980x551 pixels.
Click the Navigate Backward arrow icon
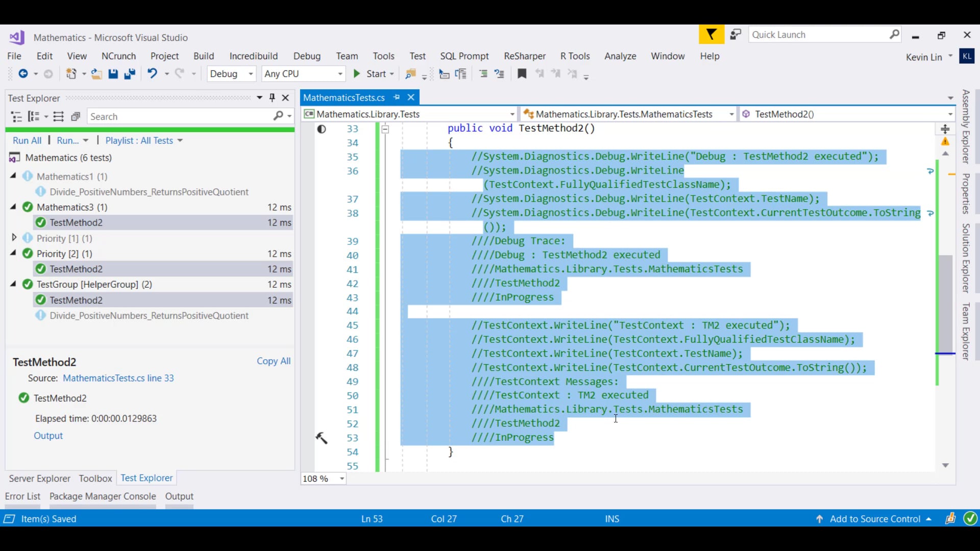pos(23,74)
